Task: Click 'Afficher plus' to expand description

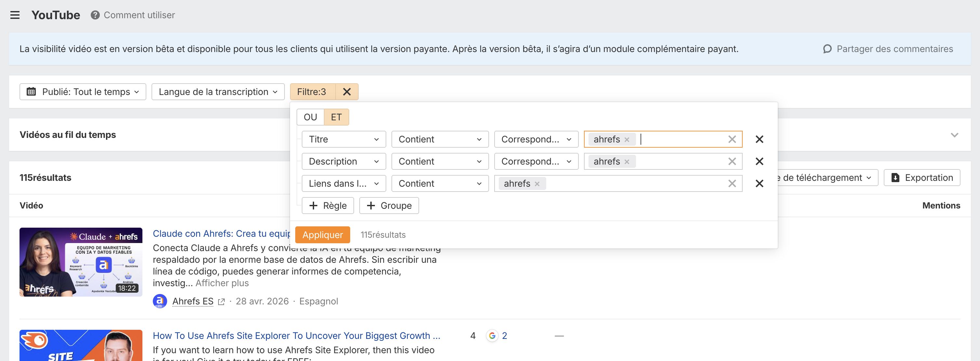Action: (x=222, y=283)
